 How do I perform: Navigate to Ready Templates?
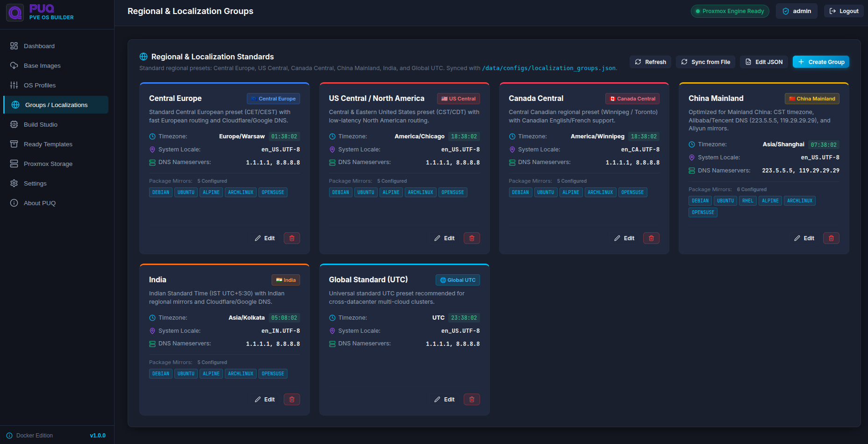point(56,144)
